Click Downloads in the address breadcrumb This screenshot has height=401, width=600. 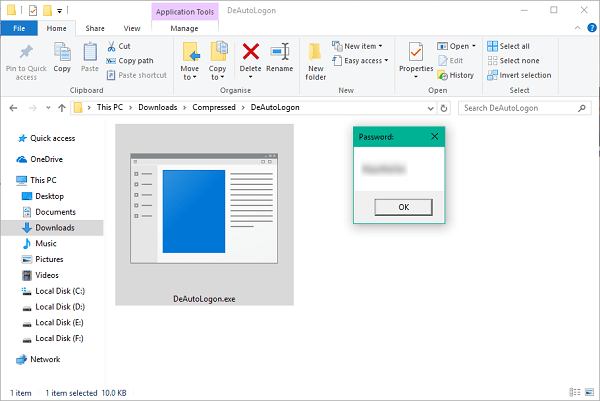click(x=158, y=108)
